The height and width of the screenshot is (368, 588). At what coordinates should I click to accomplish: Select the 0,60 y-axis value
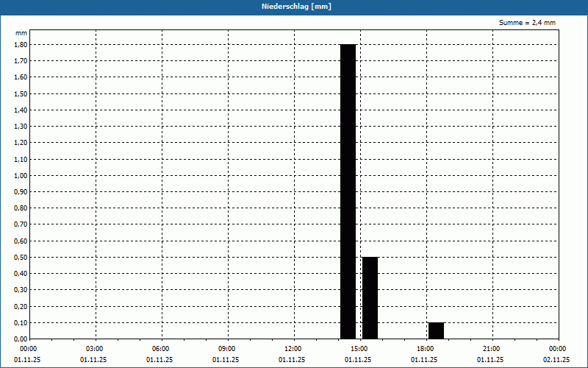tap(21, 241)
